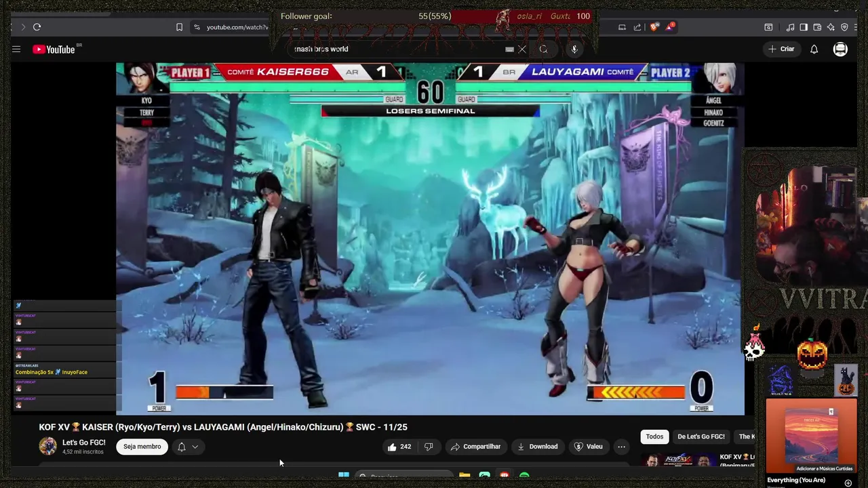The height and width of the screenshot is (488, 868).
Task: Click the video title KOF XV KAISER vs LAUYAGAMI
Action: (x=223, y=427)
